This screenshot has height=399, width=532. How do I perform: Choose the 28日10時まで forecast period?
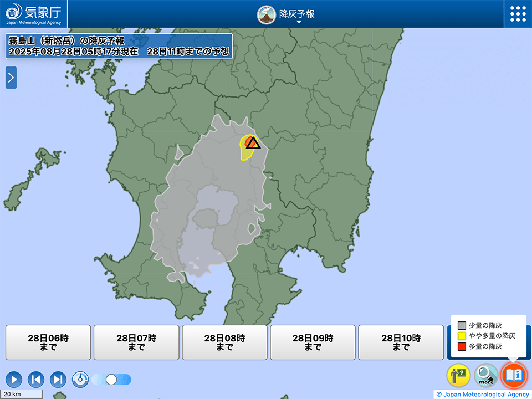point(401,342)
